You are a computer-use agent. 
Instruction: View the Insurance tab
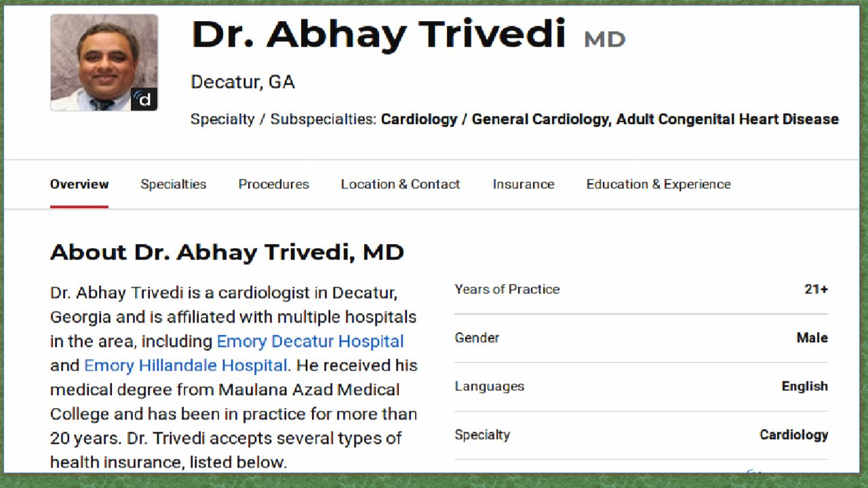524,184
